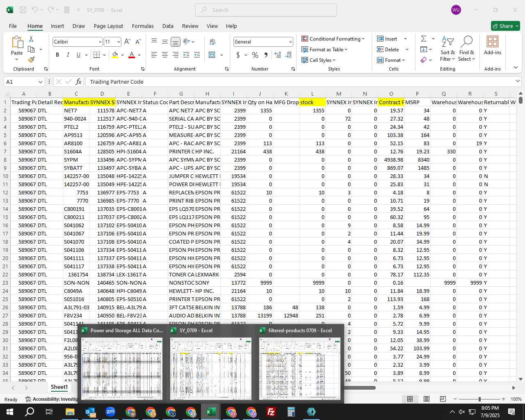Image resolution: width=525 pixels, height=420 pixels.
Task: Open the File menu
Action: click(13, 26)
